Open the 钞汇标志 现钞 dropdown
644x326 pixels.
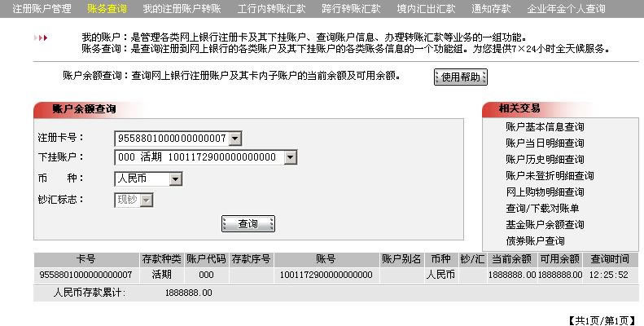[x=147, y=200]
